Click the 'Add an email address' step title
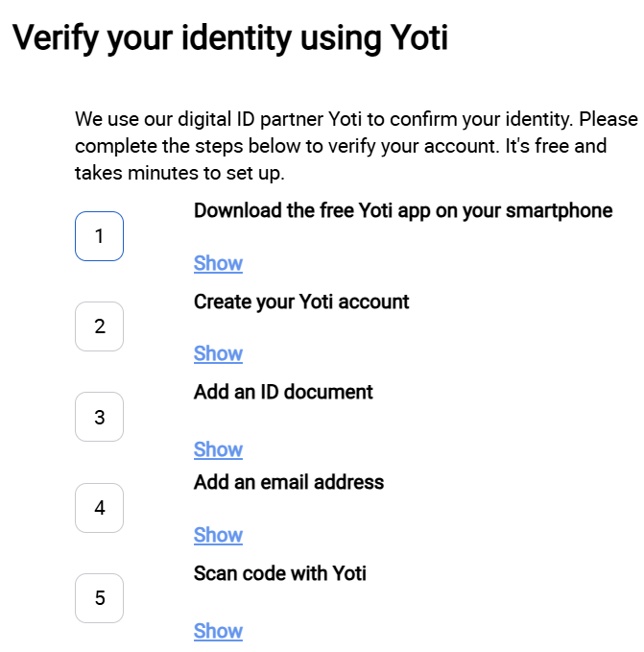644x652 pixels. point(289,482)
